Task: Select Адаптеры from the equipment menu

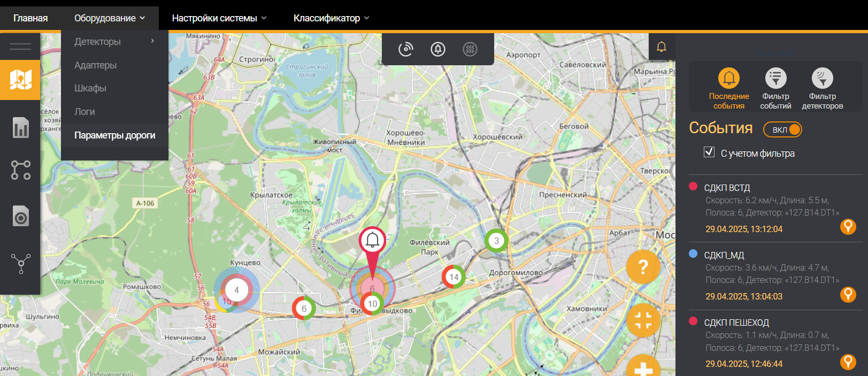Action: click(x=95, y=65)
